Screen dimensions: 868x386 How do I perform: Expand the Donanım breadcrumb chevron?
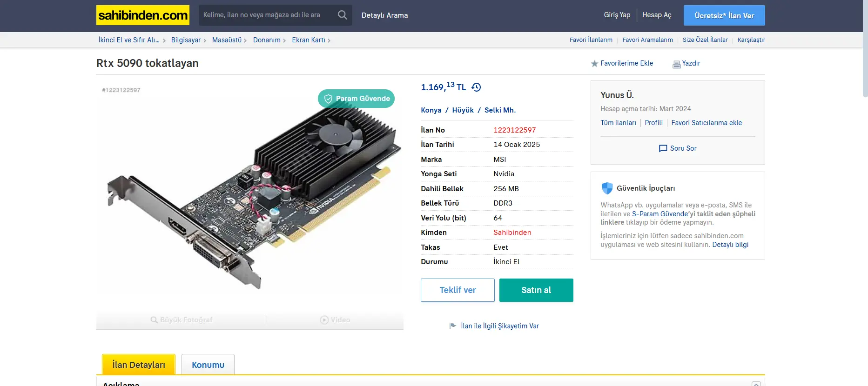[284, 40]
